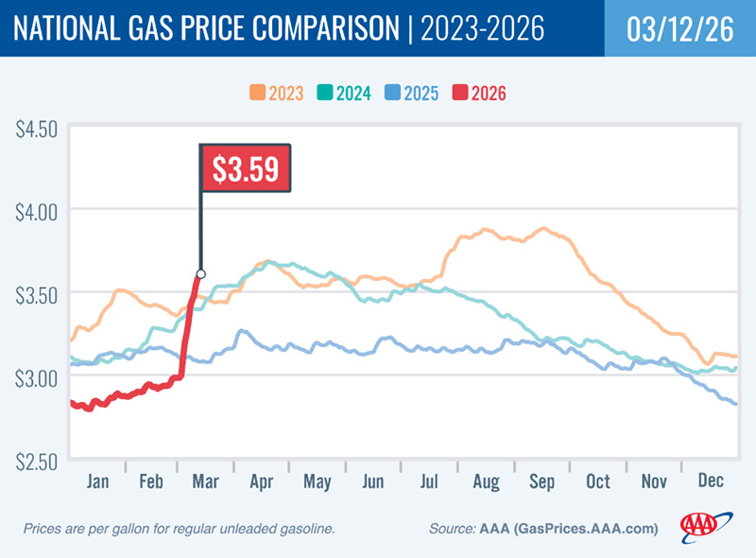Select the Aug month label
This screenshot has width=756, height=558.
click(x=485, y=482)
